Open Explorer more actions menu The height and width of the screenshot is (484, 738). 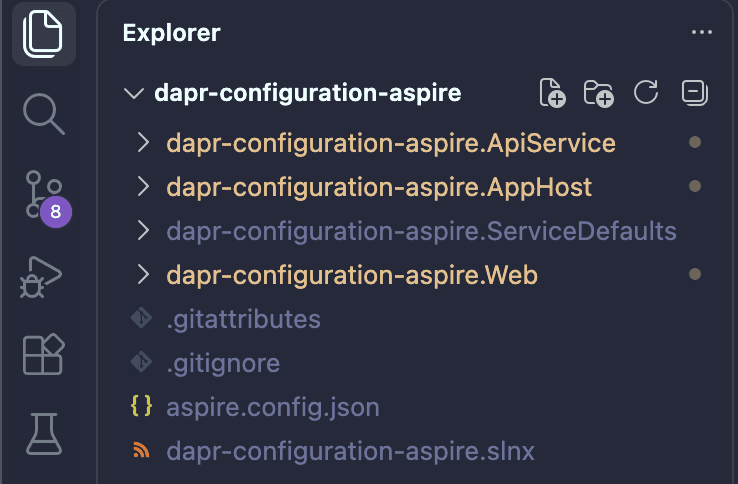click(x=702, y=32)
